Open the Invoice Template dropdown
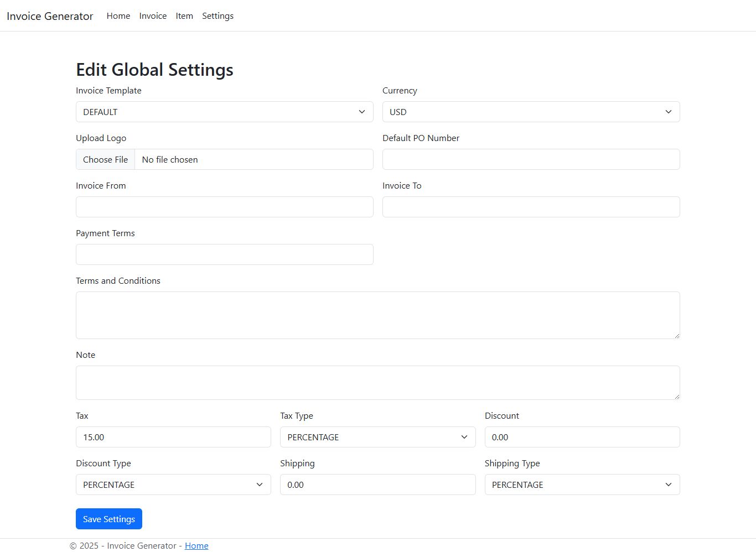Viewport: 756px width, 552px height. point(224,112)
